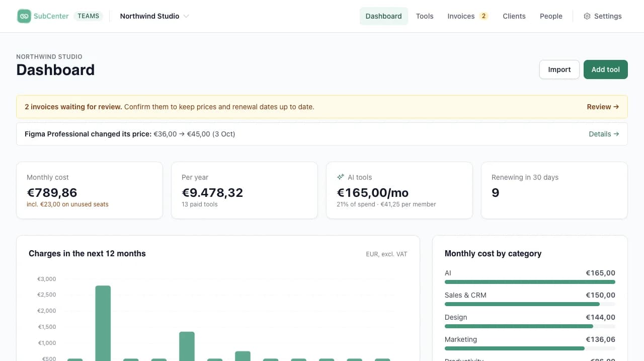Click the Import button
The width and height of the screenshot is (644, 361).
click(x=559, y=69)
